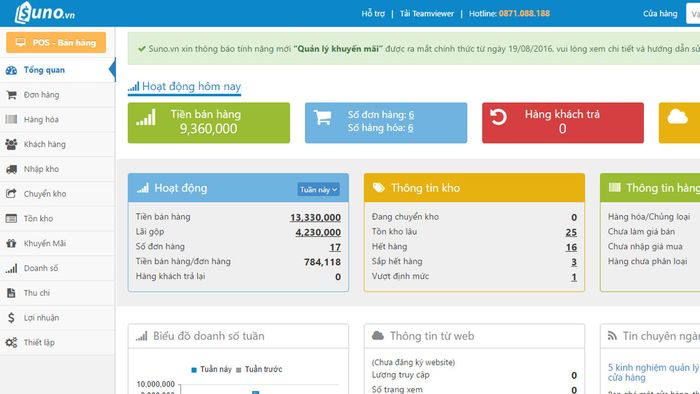Click the cloud icon in Thông tin từ web
The width and height of the screenshot is (700, 394).
(x=378, y=336)
